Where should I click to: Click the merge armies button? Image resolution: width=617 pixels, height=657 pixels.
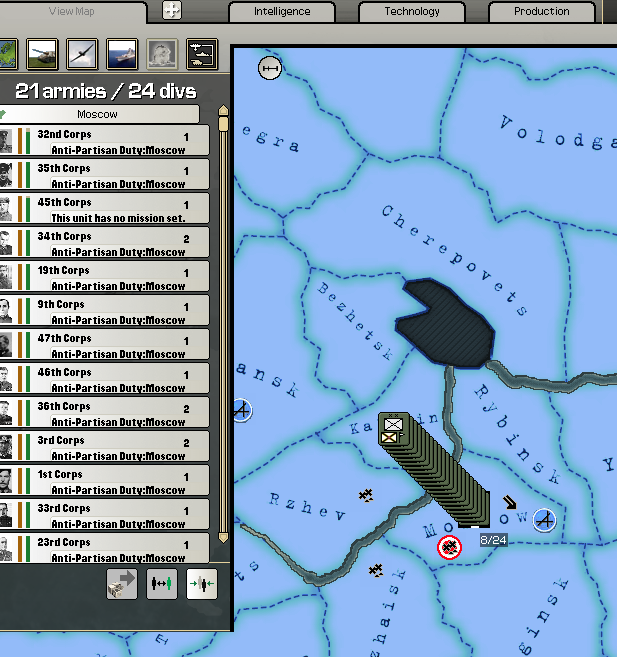point(201,584)
